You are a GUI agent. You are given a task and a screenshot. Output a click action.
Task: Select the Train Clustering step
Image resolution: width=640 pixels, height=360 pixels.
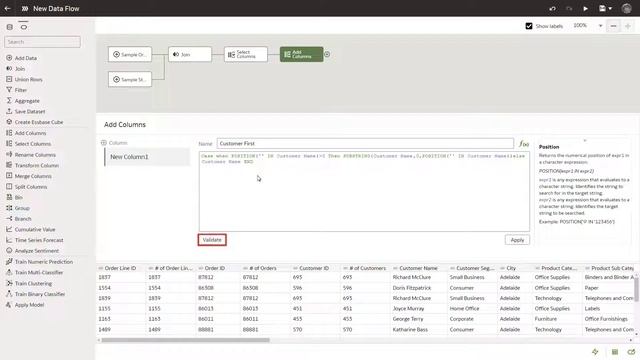(29, 283)
